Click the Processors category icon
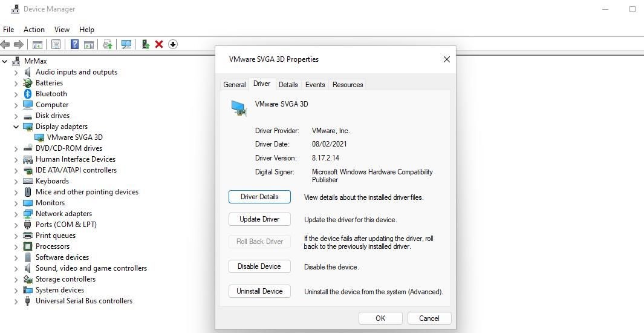The height and width of the screenshot is (333, 644). [28, 246]
